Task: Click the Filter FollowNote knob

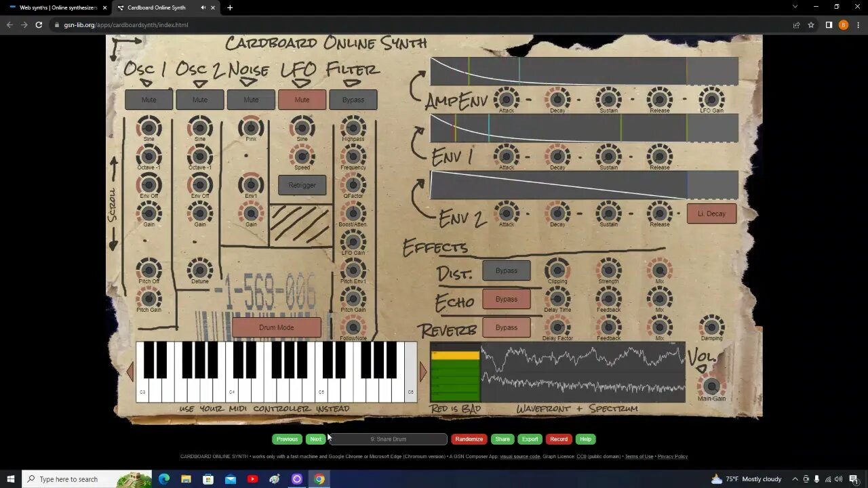Action: 353,327
